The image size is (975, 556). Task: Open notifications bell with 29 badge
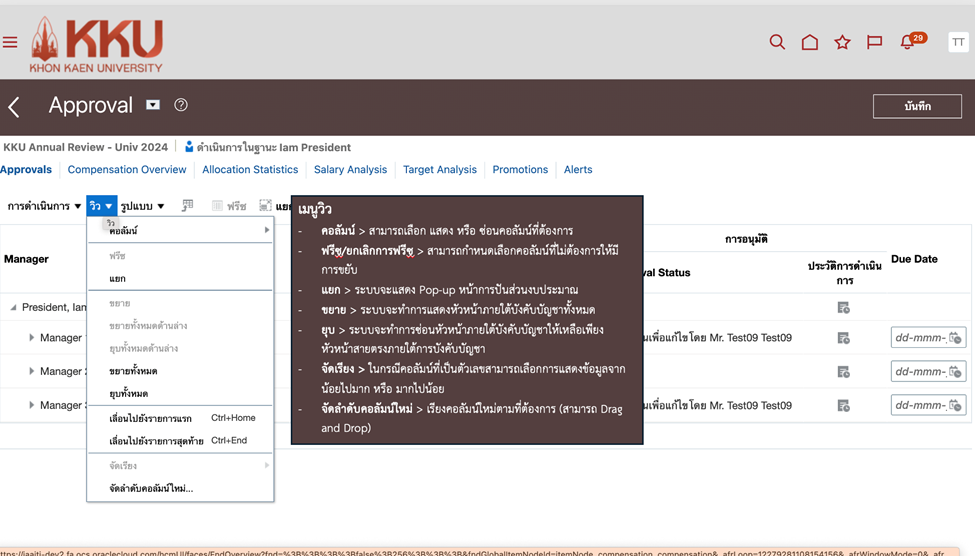tap(908, 42)
